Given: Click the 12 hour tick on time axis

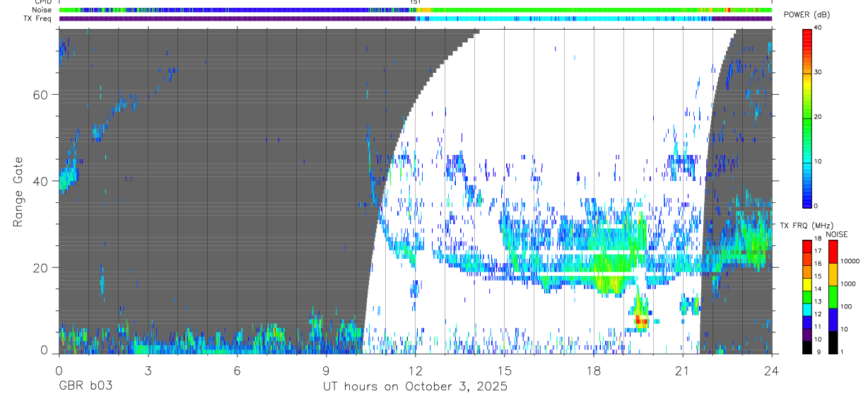Looking at the screenshot, I should coord(416,370).
